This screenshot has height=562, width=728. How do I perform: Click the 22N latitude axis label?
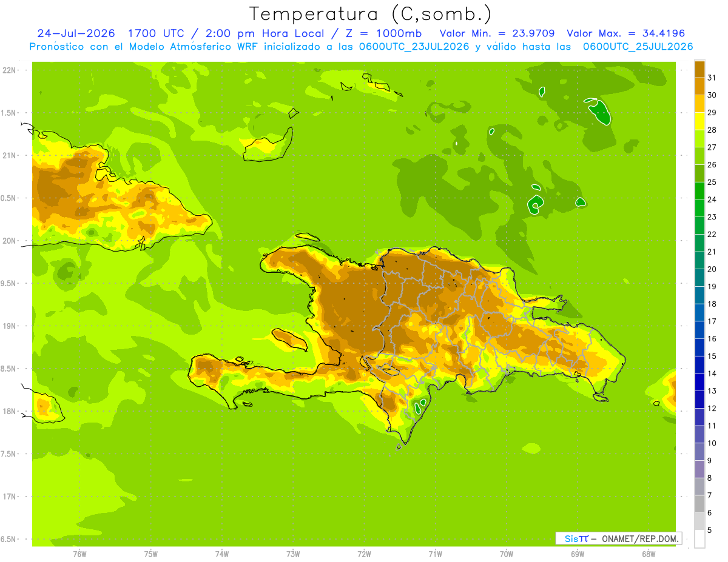click(x=10, y=70)
